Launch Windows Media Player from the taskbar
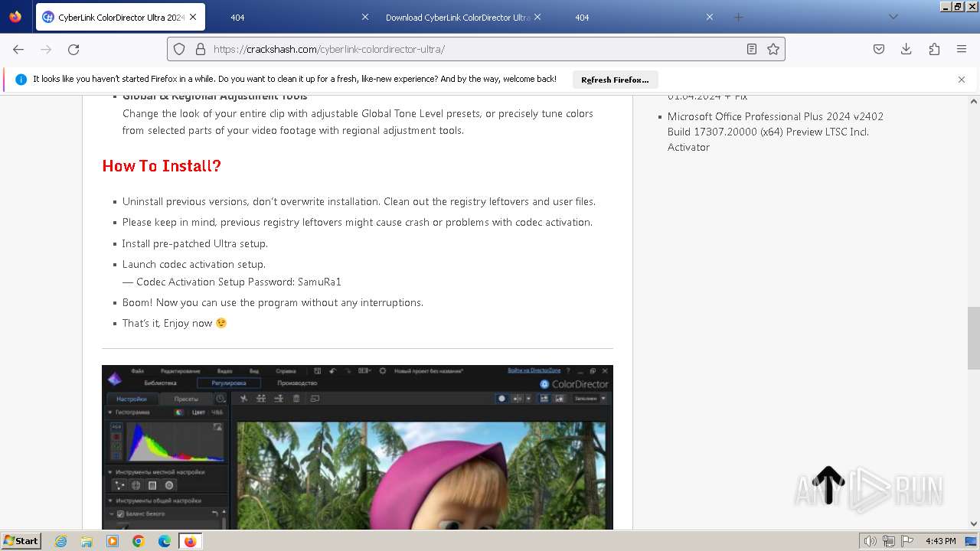980x551 pixels. [x=113, y=541]
